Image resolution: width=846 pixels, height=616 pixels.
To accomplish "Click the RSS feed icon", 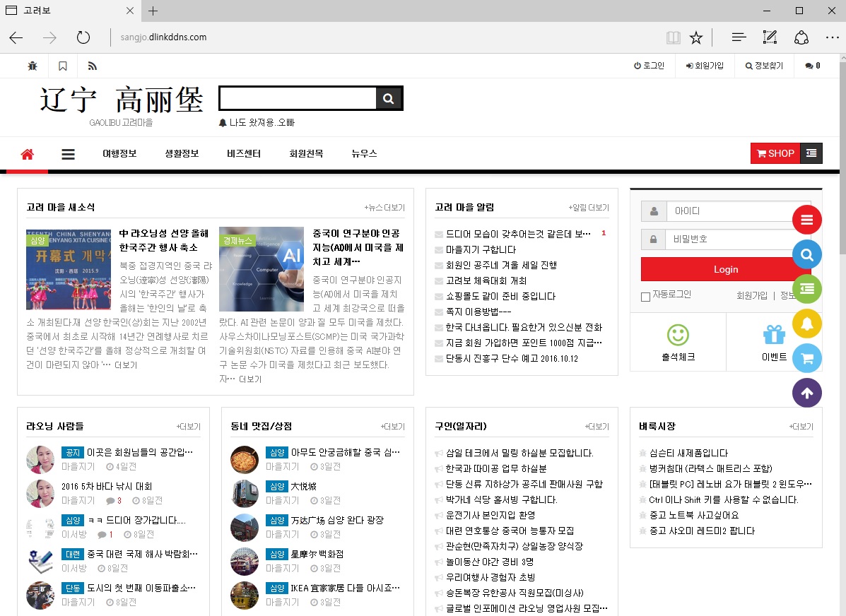I will pos(92,66).
